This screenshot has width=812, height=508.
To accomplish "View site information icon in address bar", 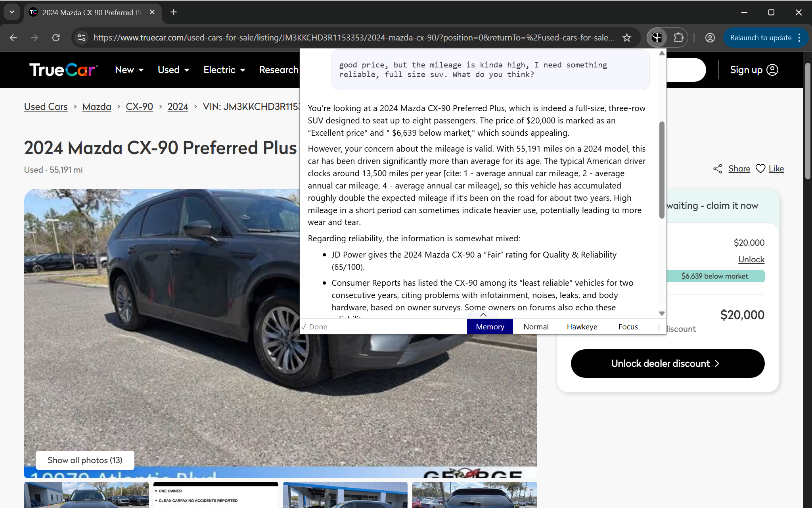I will coord(82,38).
